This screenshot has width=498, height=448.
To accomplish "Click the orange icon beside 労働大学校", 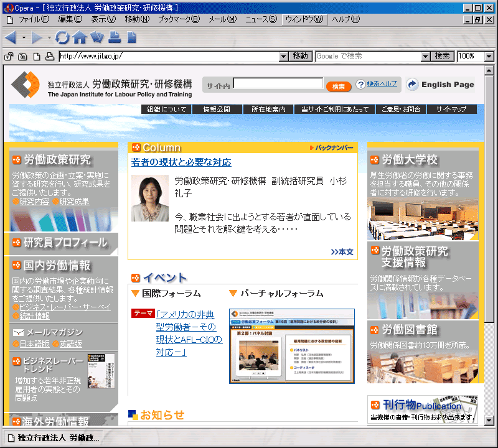I will pyautogui.click(x=375, y=160).
